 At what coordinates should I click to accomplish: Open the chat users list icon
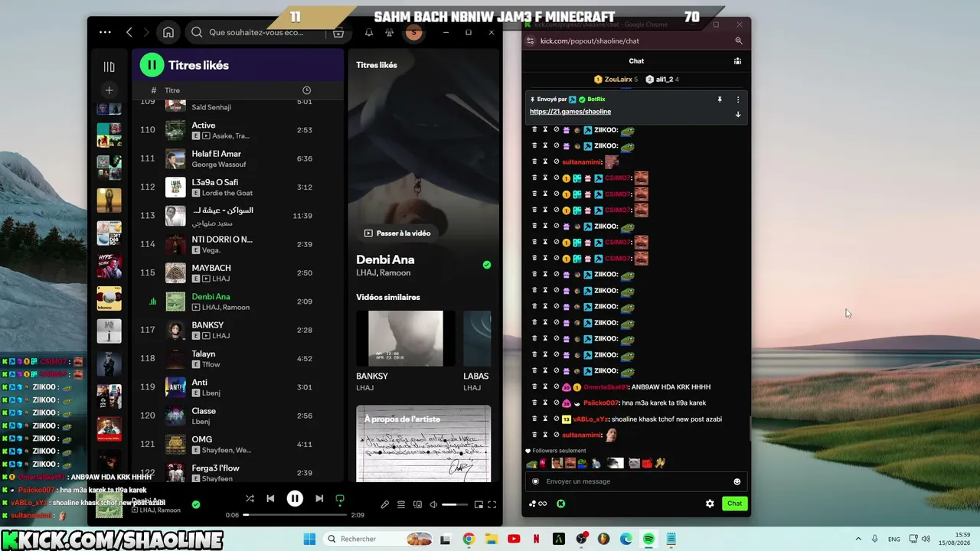[737, 60]
